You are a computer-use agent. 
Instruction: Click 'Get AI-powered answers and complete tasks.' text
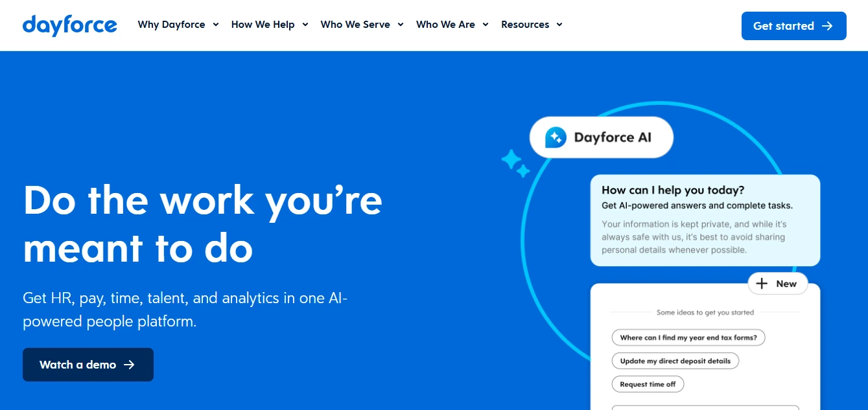point(697,206)
